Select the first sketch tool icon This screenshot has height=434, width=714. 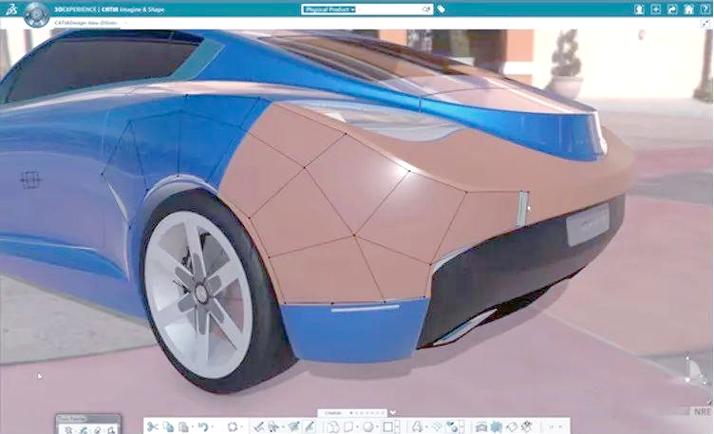coord(258,427)
